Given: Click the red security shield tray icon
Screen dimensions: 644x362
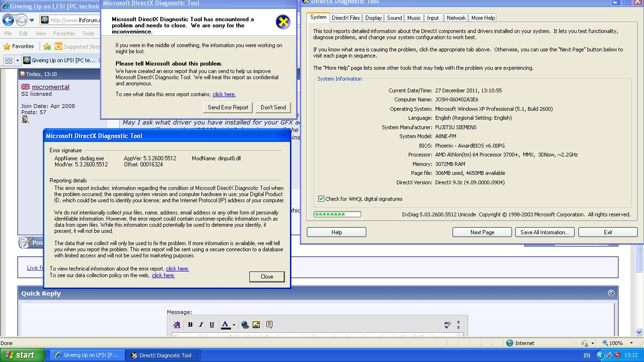Looking at the screenshot, I should tap(617, 355).
